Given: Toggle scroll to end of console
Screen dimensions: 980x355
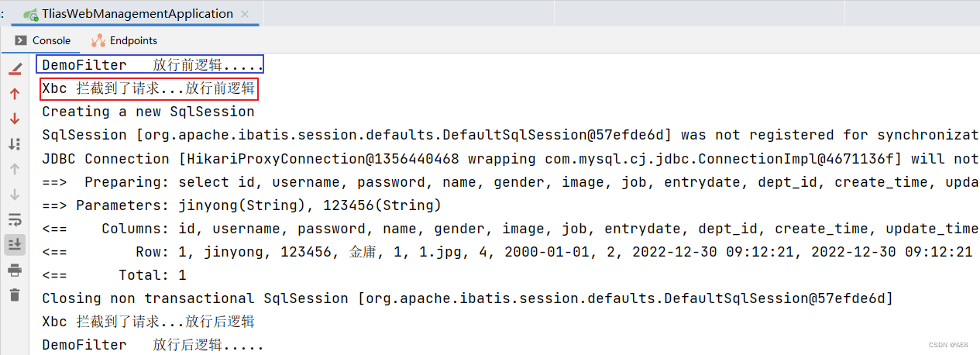Looking at the screenshot, I should tap(15, 244).
